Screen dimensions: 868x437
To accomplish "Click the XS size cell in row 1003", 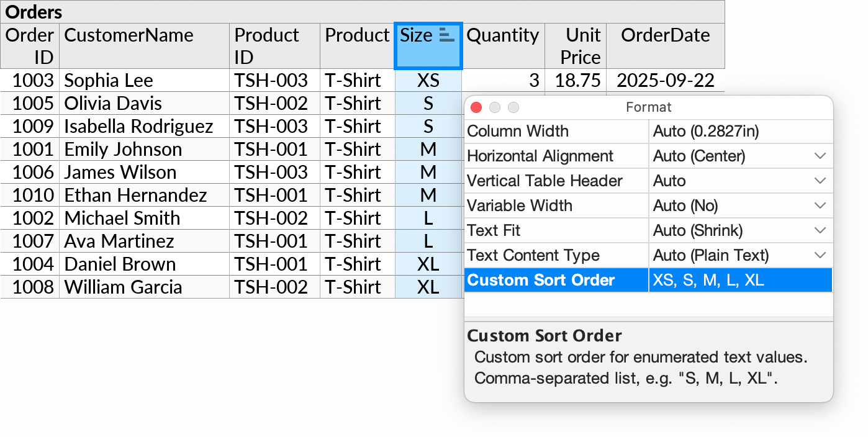I will (x=428, y=80).
